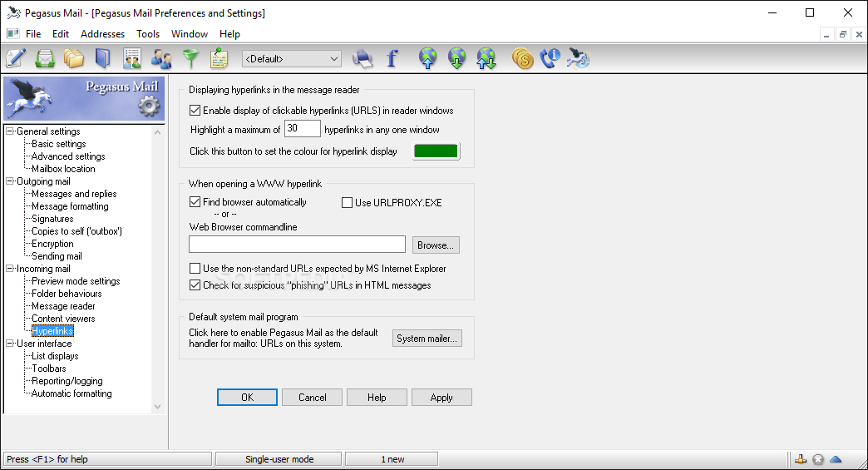Image resolution: width=868 pixels, height=470 pixels.
Task: Select 'Content viewers' in the tree
Action: (63, 319)
